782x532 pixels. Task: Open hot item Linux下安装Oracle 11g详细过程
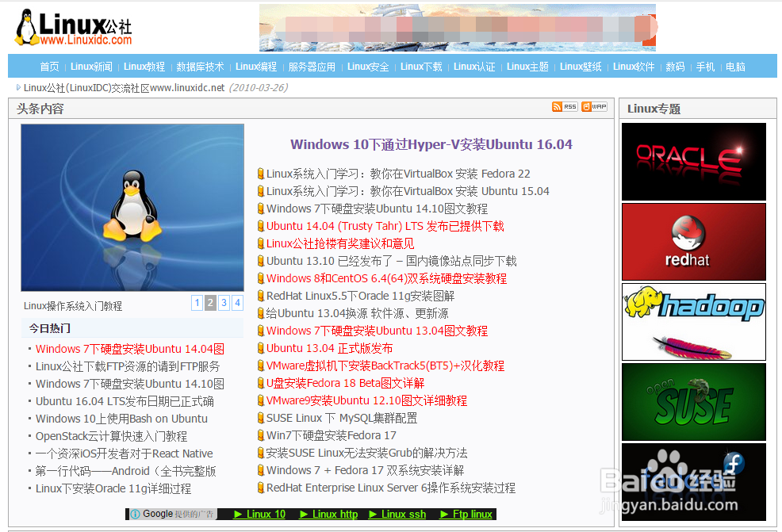(x=113, y=488)
